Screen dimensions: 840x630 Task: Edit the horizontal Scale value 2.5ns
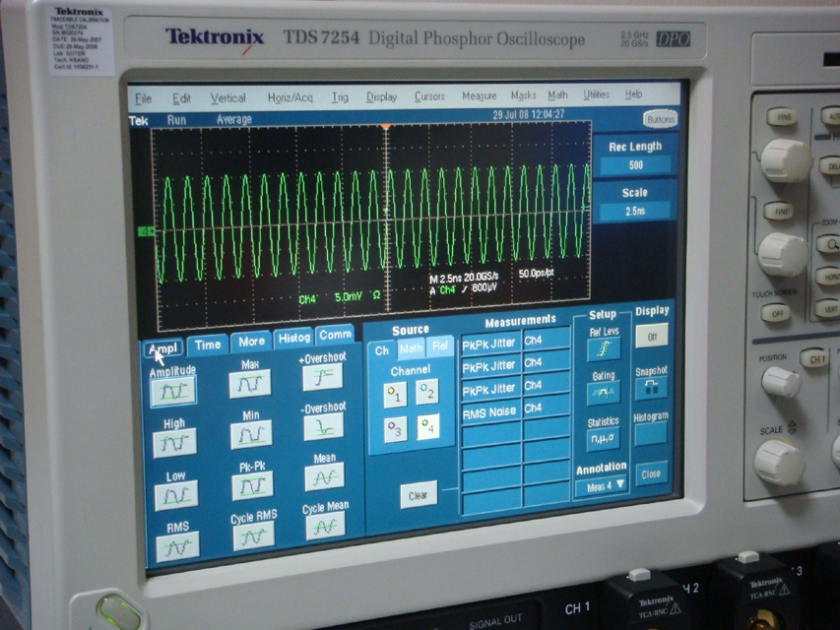[x=635, y=211]
